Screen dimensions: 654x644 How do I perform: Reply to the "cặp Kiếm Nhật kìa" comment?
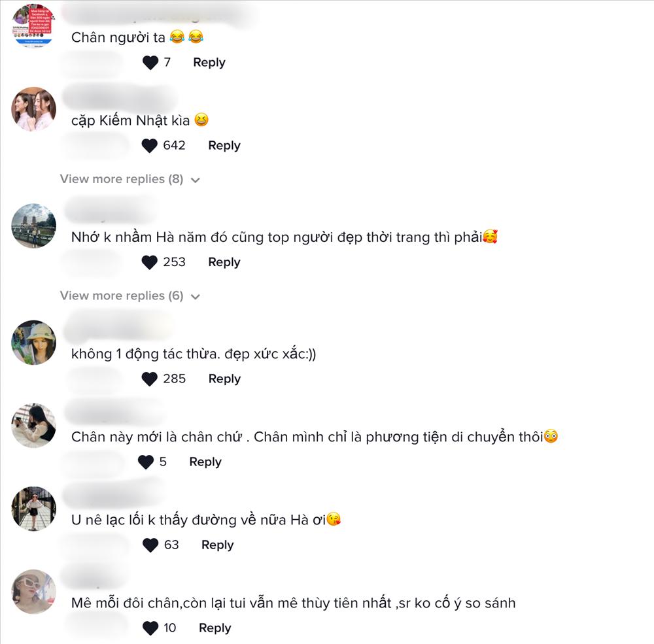tap(224, 146)
